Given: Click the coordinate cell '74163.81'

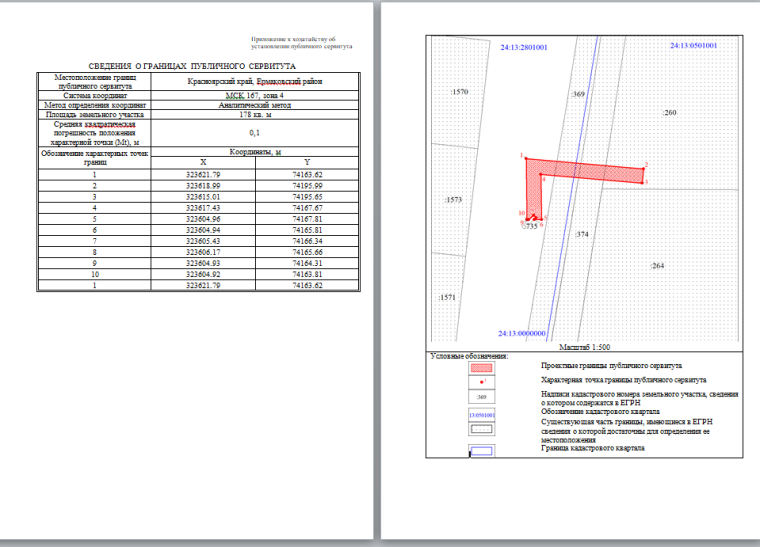Looking at the screenshot, I should [307, 275].
